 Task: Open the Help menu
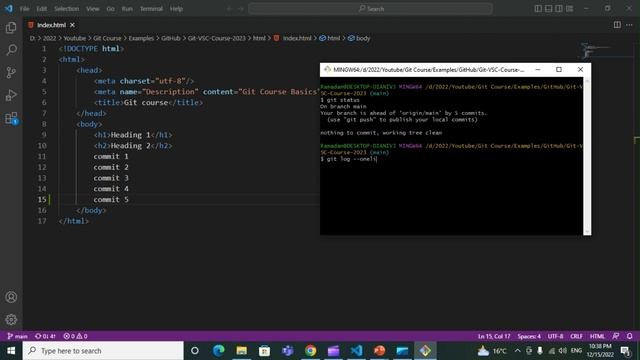pyautogui.click(x=176, y=9)
